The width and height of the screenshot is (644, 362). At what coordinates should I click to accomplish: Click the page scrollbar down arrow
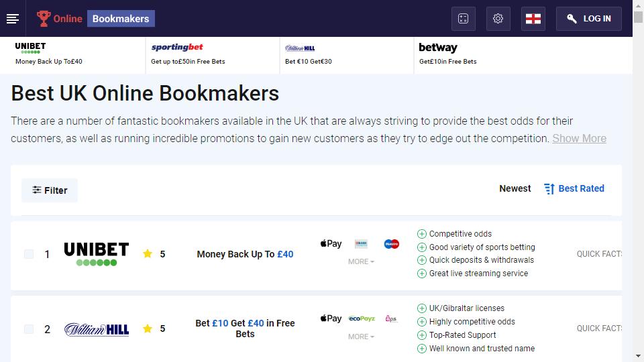(x=638, y=356)
